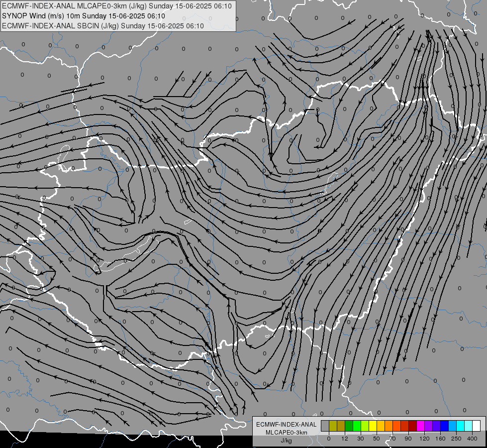The height and width of the screenshot is (448, 487).
Task: Select the pure yellow legend swatch
Action: pos(373,426)
